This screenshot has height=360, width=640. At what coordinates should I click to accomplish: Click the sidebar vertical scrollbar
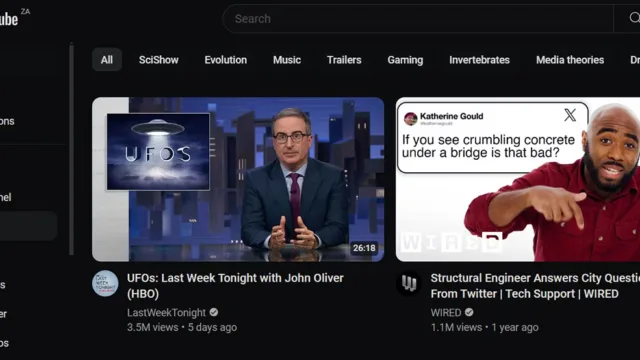[x=71, y=149]
